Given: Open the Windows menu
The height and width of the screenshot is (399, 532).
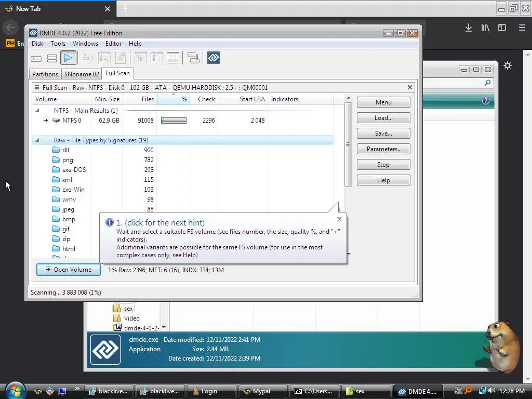Looking at the screenshot, I should (x=85, y=44).
